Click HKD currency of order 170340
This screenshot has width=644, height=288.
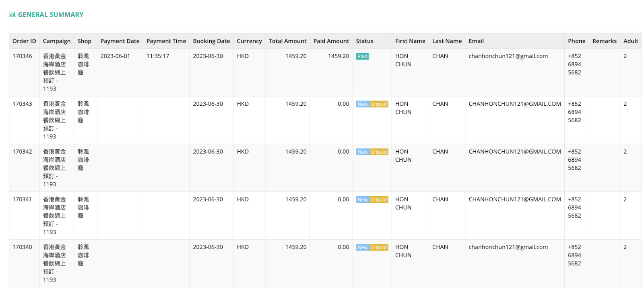tap(243, 247)
